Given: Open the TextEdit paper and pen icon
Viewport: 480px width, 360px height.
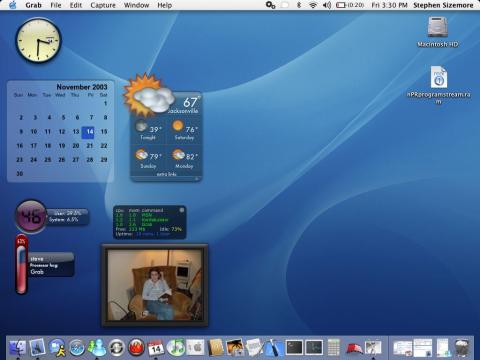Looking at the screenshot, I should 255,348.
